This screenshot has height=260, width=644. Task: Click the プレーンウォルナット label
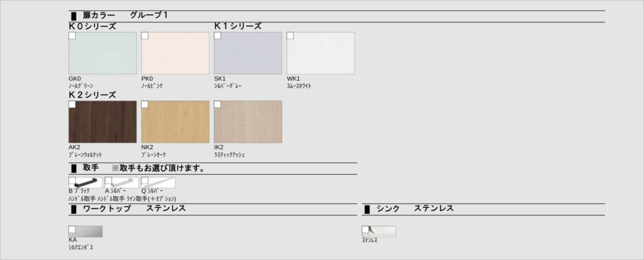click(x=85, y=155)
